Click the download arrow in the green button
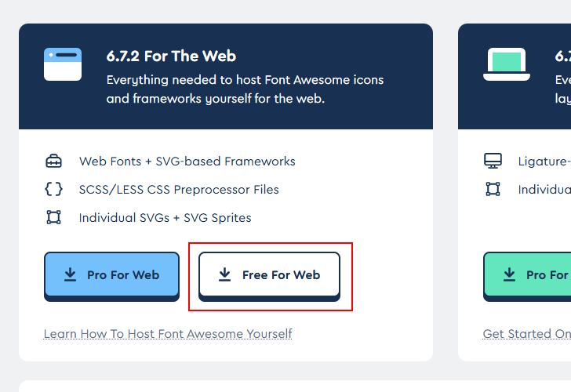 (509, 274)
